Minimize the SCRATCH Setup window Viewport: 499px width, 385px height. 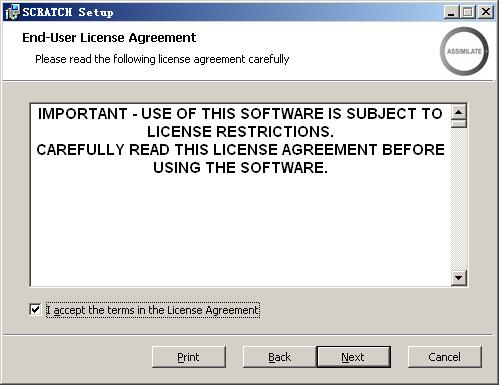451,12
